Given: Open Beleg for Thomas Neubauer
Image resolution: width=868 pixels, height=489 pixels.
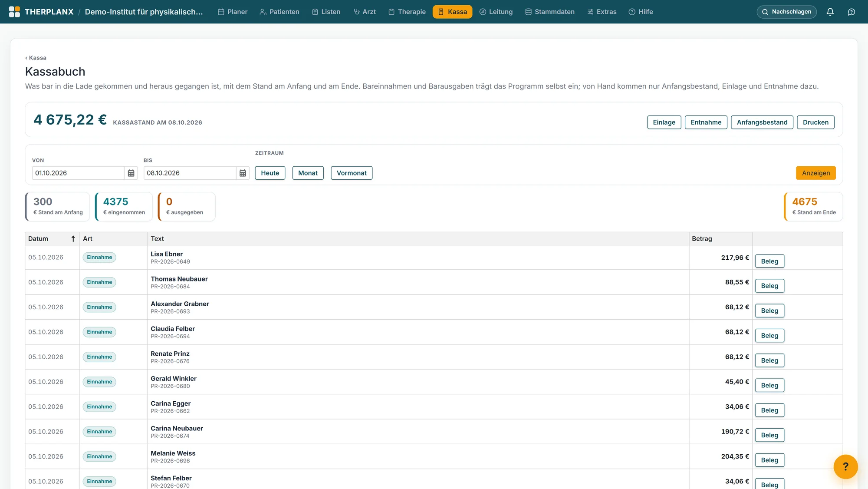Looking at the screenshot, I should point(769,286).
